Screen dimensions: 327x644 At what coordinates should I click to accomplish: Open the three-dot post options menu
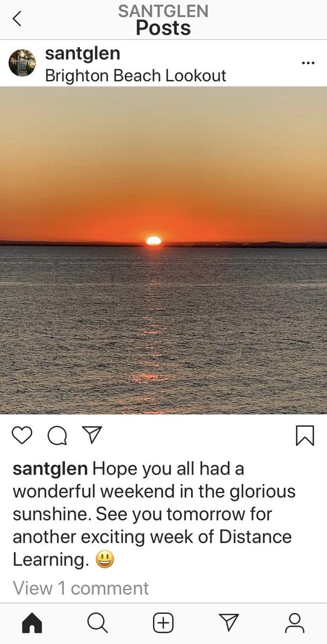coord(308,63)
